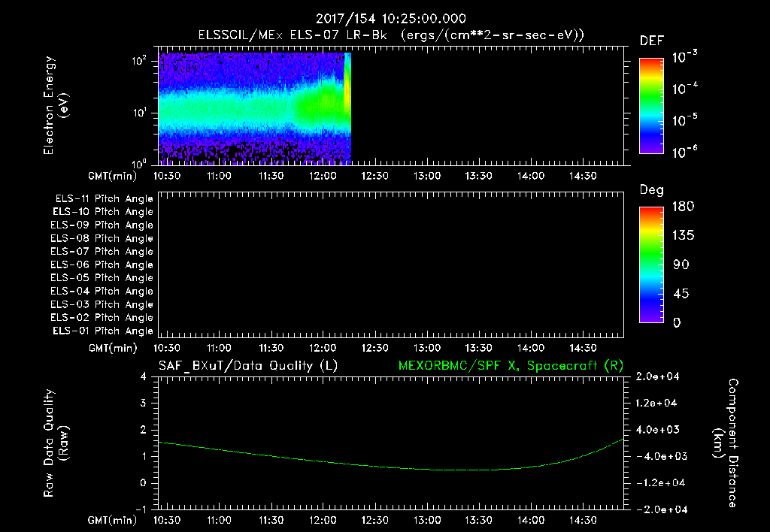Click the 13:00 tick label under bottom plot
Image resolution: width=770 pixels, height=532 pixels.
(427, 520)
